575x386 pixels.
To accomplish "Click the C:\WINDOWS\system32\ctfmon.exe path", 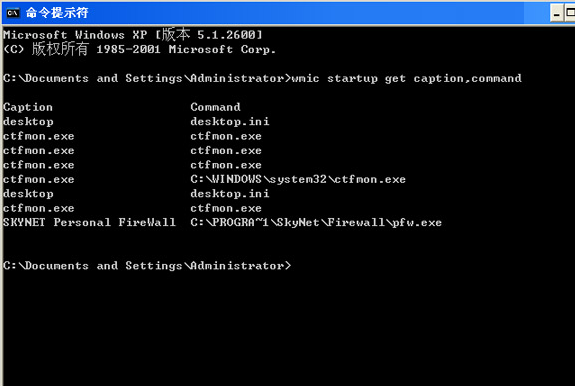I will click(298, 179).
